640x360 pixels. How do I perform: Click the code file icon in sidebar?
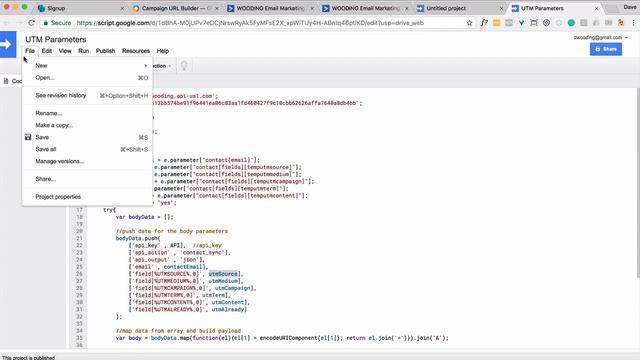[6, 81]
